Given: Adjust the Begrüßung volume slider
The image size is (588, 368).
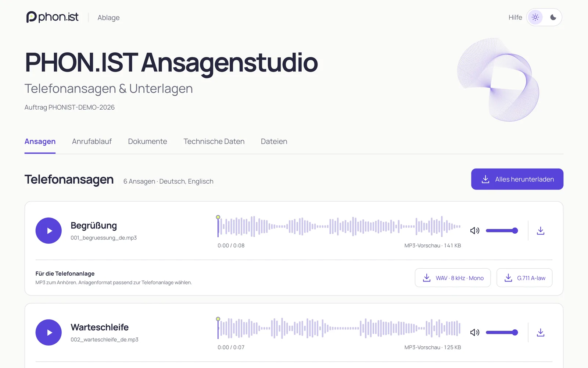Looking at the screenshot, I should 502,231.
